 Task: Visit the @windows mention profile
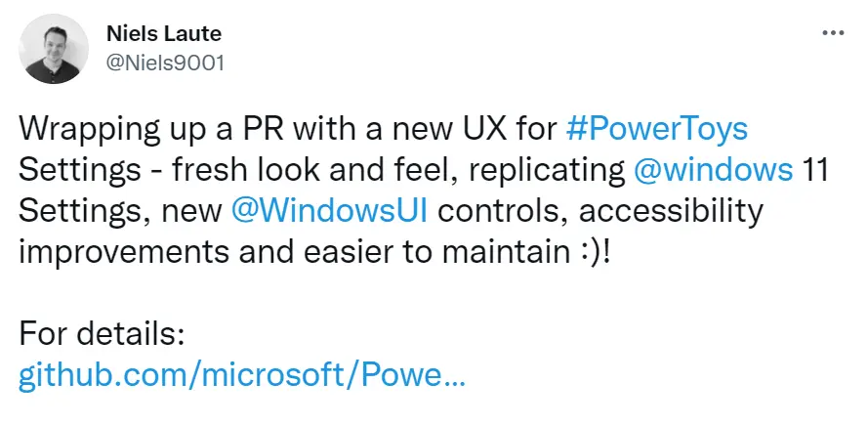pyautogui.click(x=713, y=170)
